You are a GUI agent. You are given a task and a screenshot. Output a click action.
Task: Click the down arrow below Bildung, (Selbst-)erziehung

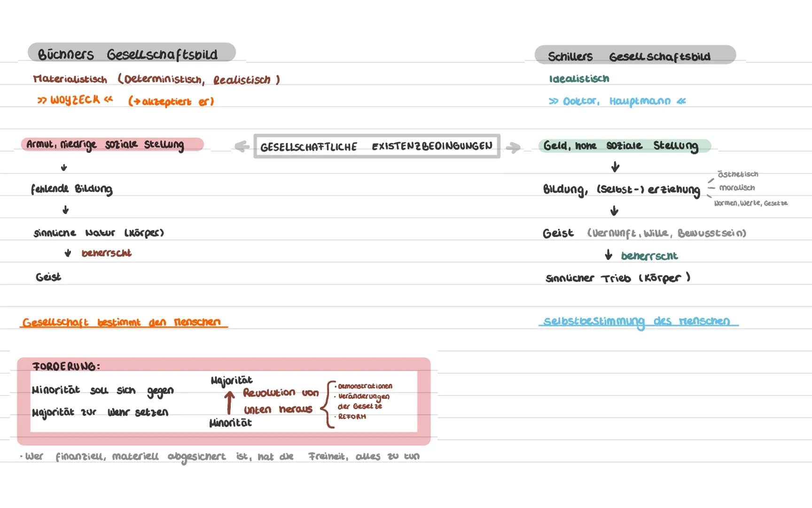(614, 211)
